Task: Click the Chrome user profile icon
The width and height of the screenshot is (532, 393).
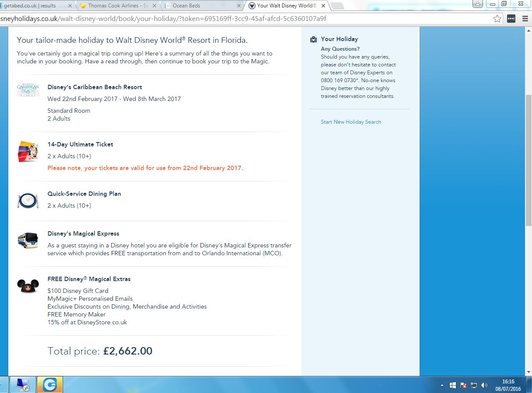Action: pyautogui.click(x=478, y=3)
